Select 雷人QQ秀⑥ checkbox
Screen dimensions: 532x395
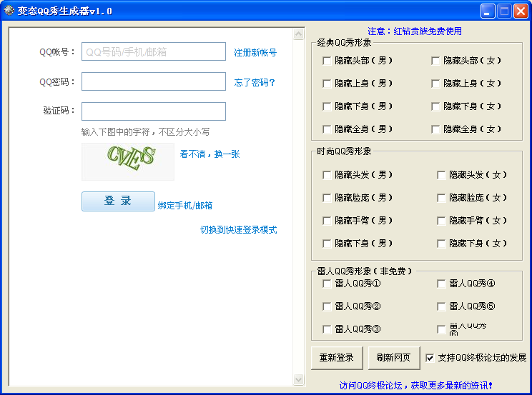pos(441,329)
